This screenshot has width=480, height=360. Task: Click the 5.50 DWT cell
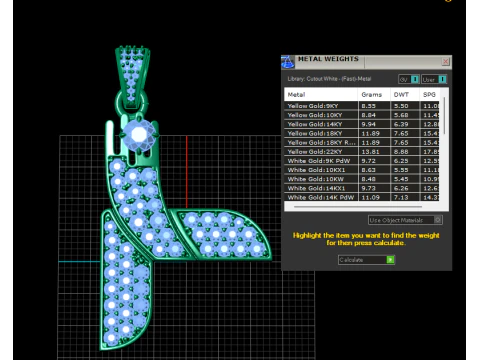pyautogui.click(x=405, y=106)
